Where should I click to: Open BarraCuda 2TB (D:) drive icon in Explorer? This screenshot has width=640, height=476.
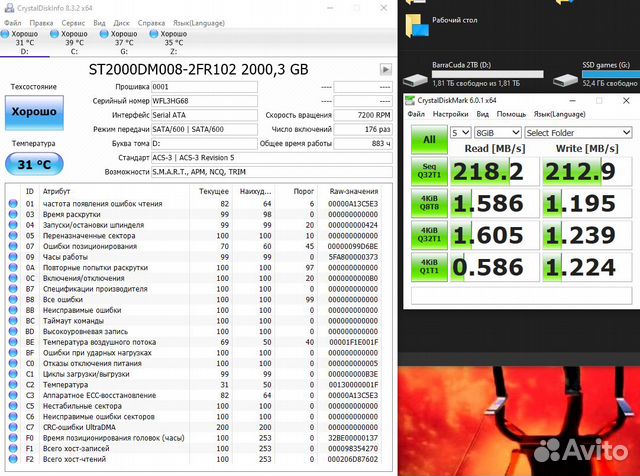tap(415, 79)
